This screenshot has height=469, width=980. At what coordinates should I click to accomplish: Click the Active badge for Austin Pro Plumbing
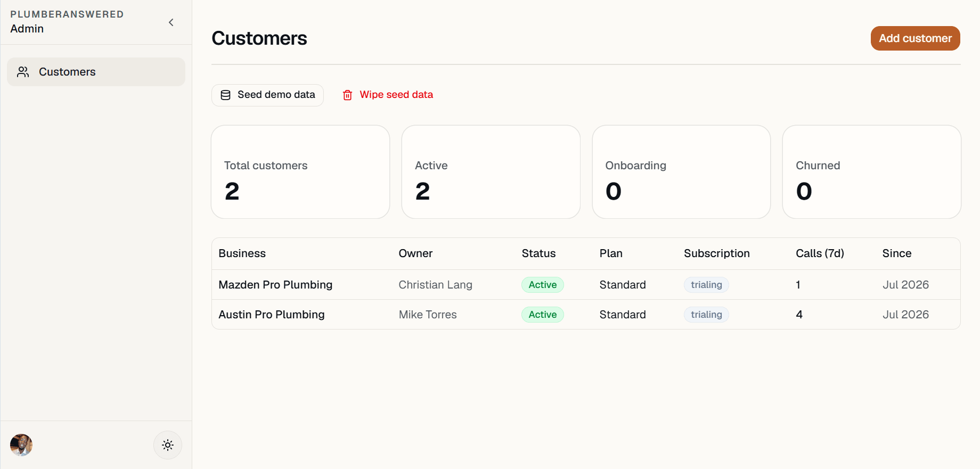(543, 315)
